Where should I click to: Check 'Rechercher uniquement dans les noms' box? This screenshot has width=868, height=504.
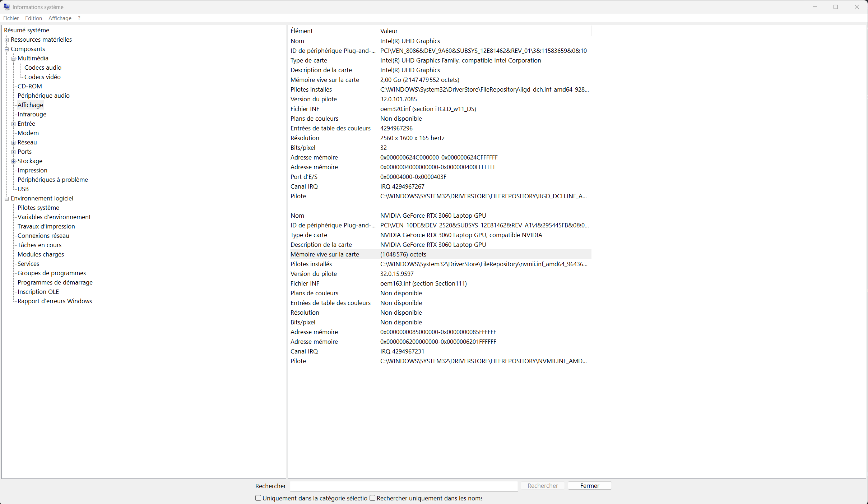(372, 498)
